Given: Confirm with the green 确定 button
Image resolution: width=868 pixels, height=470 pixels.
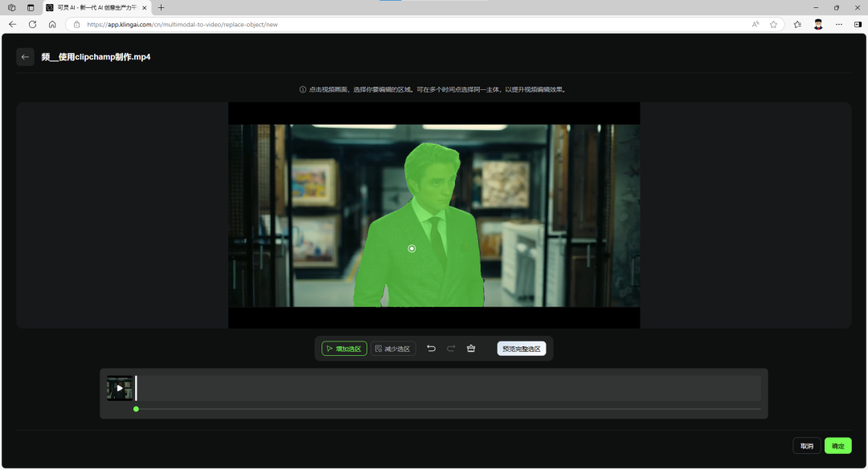Looking at the screenshot, I should pyautogui.click(x=837, y=446).
